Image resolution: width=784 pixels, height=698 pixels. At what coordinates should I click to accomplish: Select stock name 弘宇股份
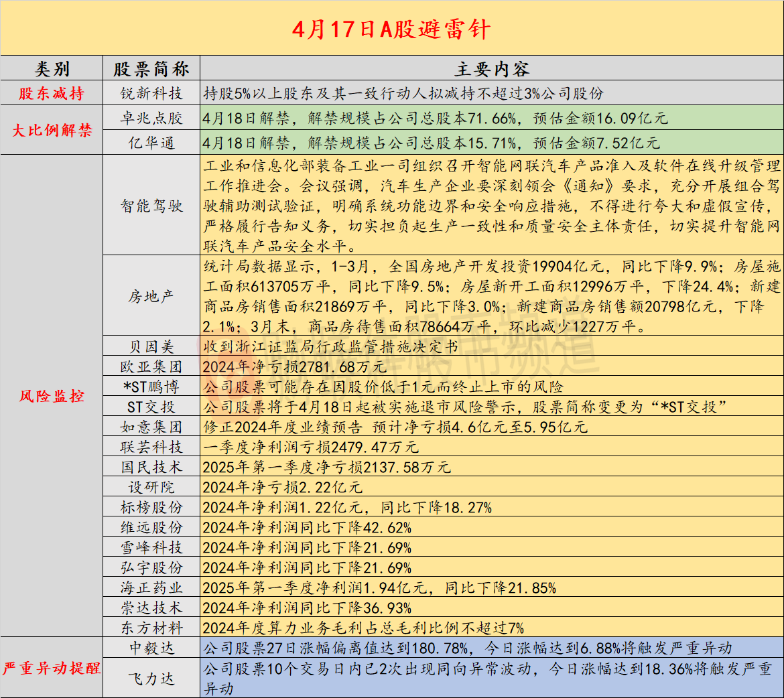[x=151, y=567]
